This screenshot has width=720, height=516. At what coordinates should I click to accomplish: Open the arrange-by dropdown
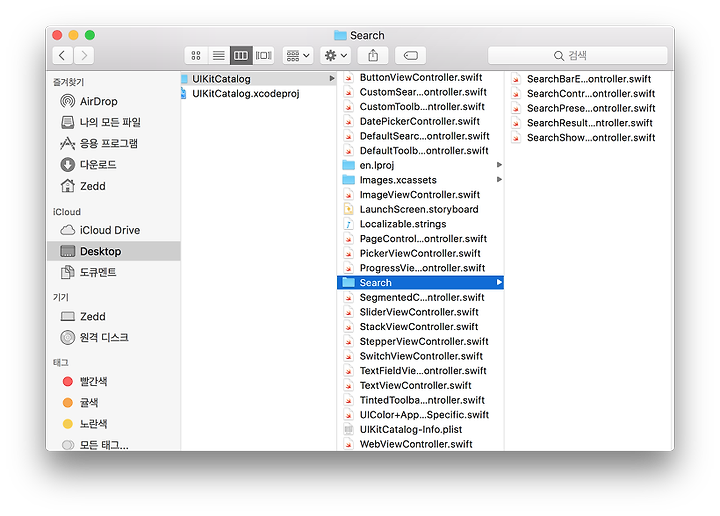[x=298, y=56]
